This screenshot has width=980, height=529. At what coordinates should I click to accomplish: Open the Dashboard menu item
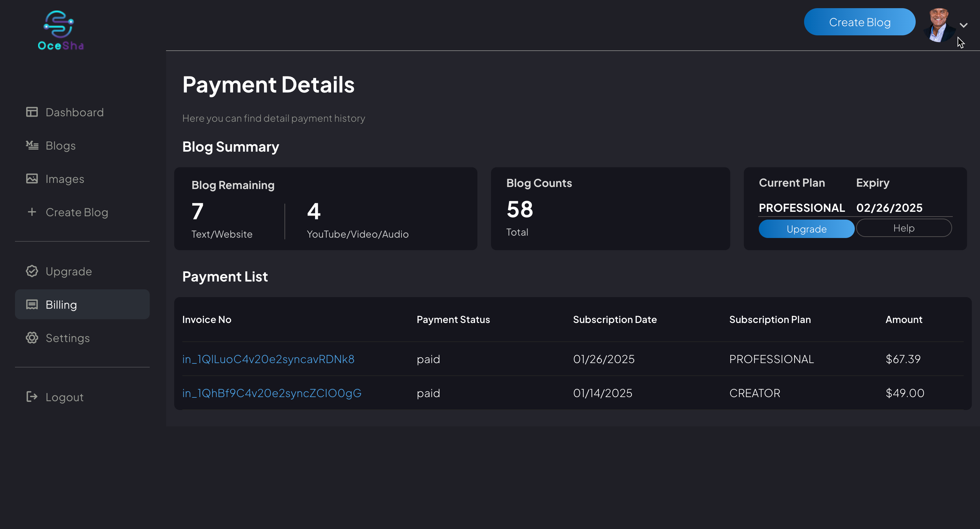pos(82,112)
